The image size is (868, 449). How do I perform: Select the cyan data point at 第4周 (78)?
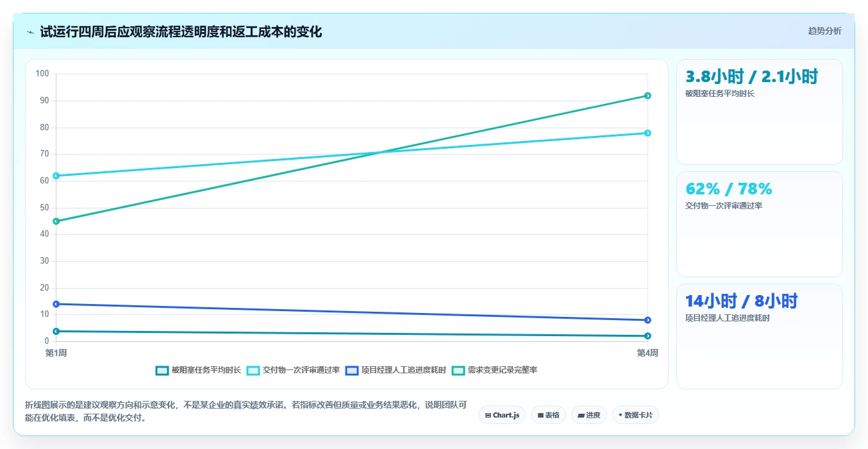coord(647,133)
